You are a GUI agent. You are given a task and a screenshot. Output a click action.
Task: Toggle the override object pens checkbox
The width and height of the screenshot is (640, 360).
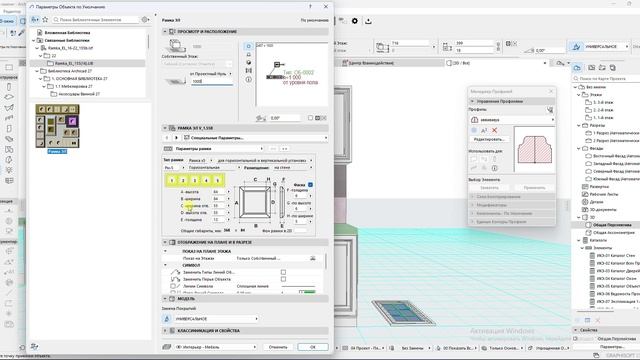pos(283,279)
